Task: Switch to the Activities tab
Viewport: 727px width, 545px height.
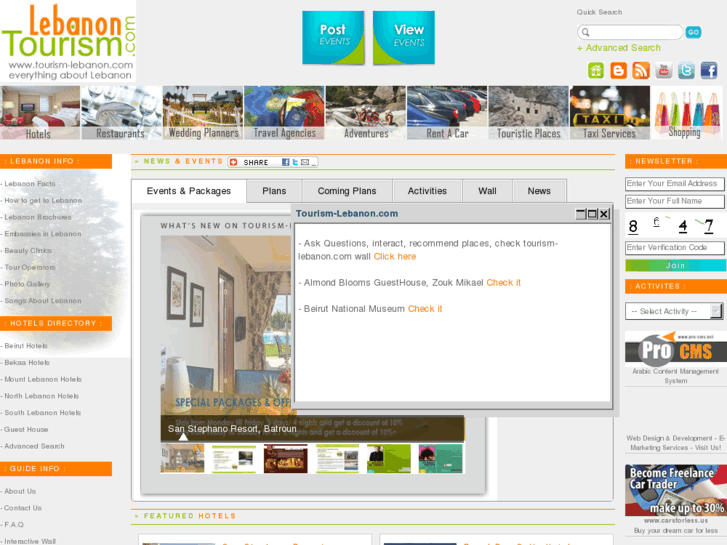Action: [427, 191]
